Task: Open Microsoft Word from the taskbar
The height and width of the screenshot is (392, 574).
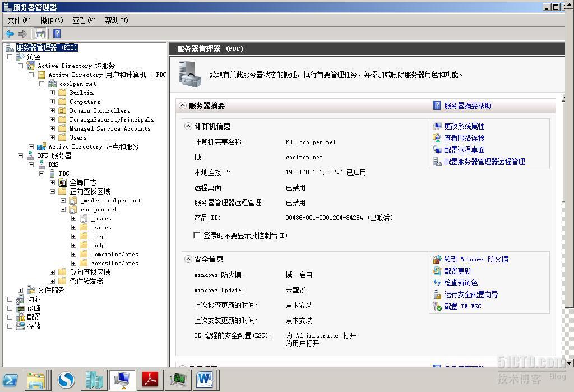Action: coord(205,380)
